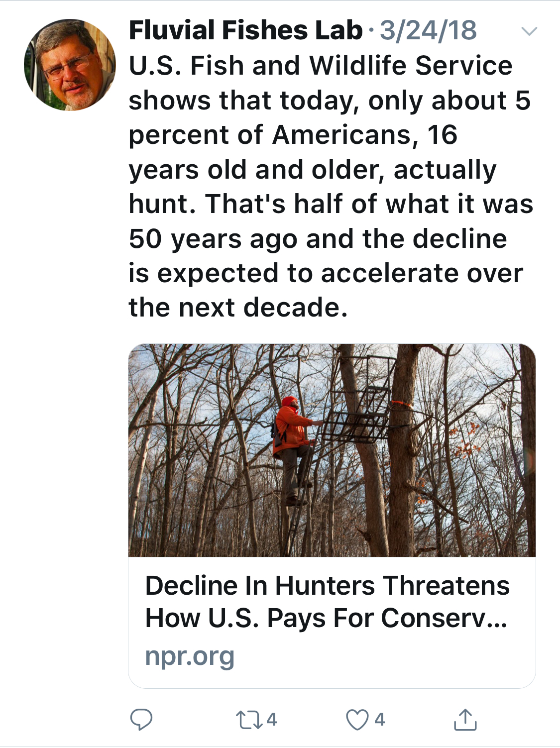Tap the '50 years ago and the decline' line
Image resolution: width=560 pixels, height=748 pixels.
click(318, 238)
